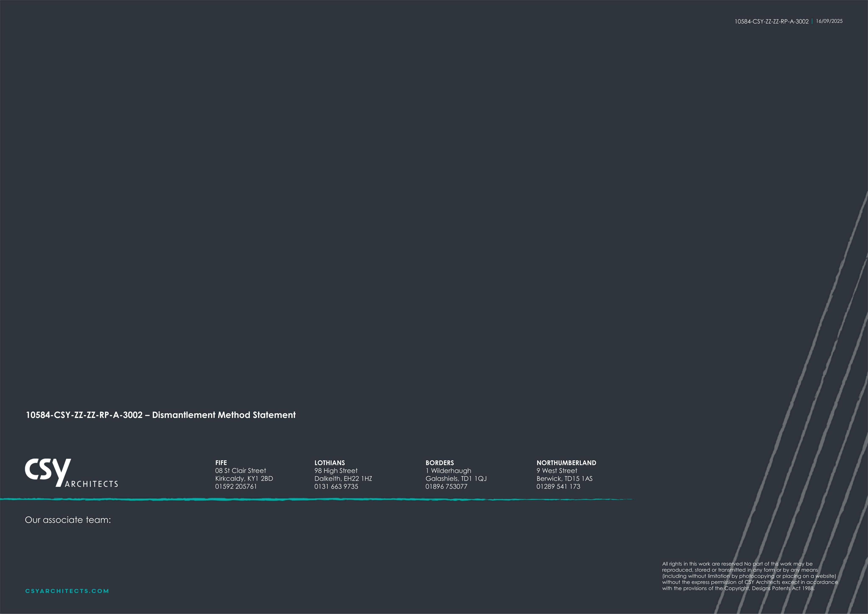Click the address line Dalkeith, EH22 1HZ
This screenshot has height=614, width=868.
(343, 479)
